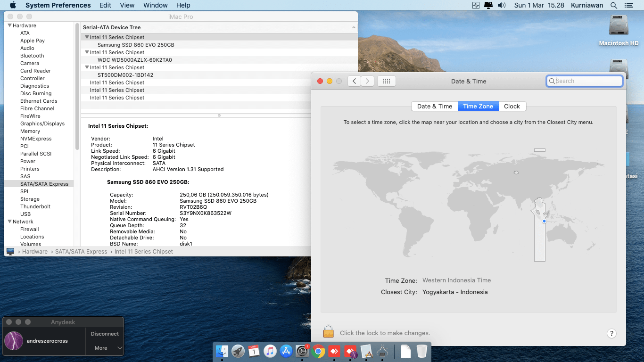Screen dimensions: 644x362
Task: Collapse the Hardware section in sidebar
Action: point(9,25)
